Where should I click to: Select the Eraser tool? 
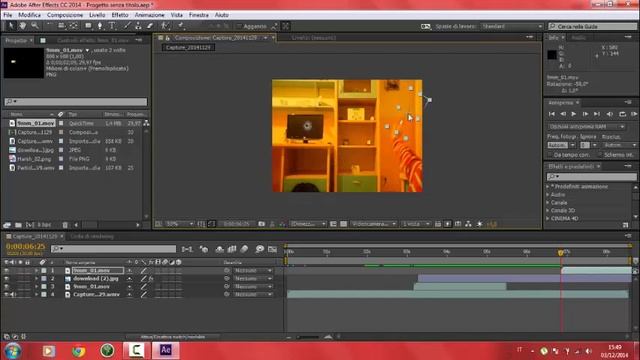[x=150, y=26]
